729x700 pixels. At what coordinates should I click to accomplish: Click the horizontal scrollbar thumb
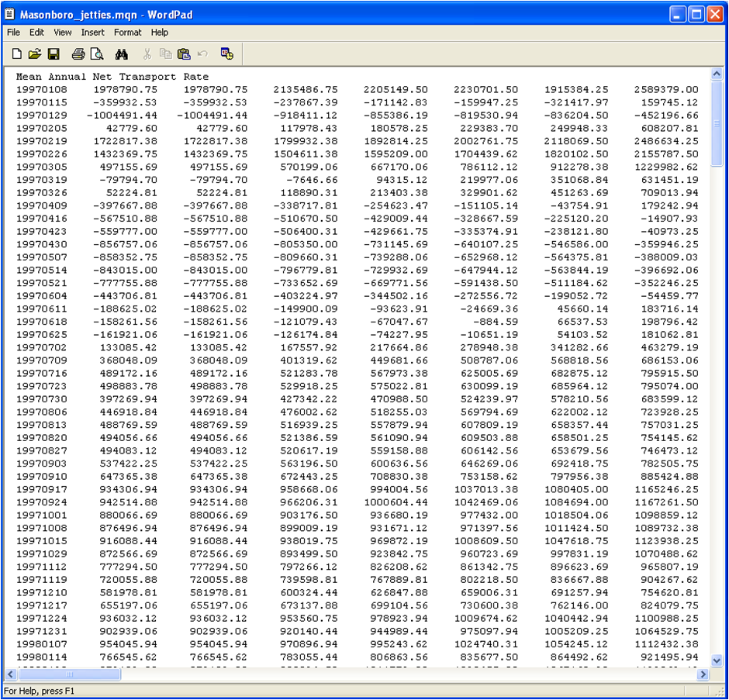point(69,674)
